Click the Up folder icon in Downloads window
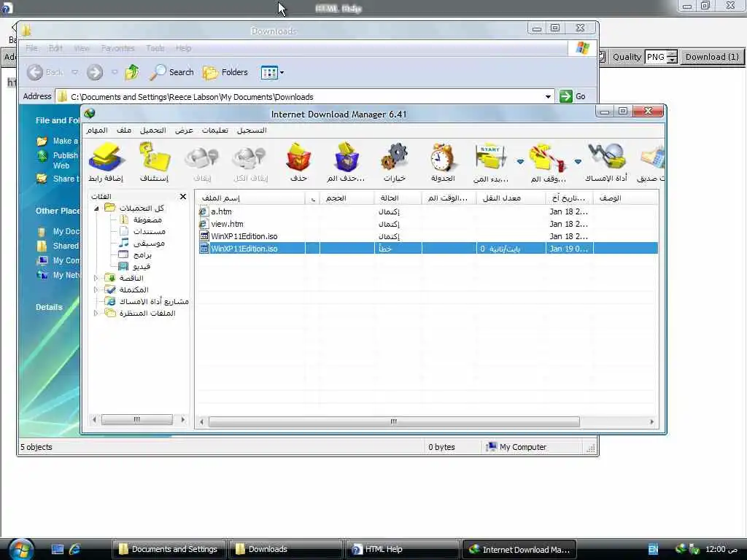Image resolution: width=747 pixels, height=560 pixels. click(x=132, y=72)
